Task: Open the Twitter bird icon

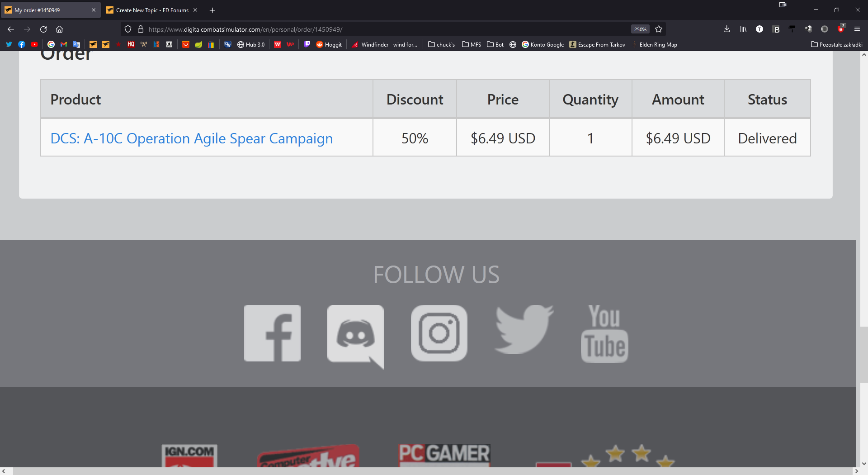Action: pyautogui.click(x=524, y=329)
